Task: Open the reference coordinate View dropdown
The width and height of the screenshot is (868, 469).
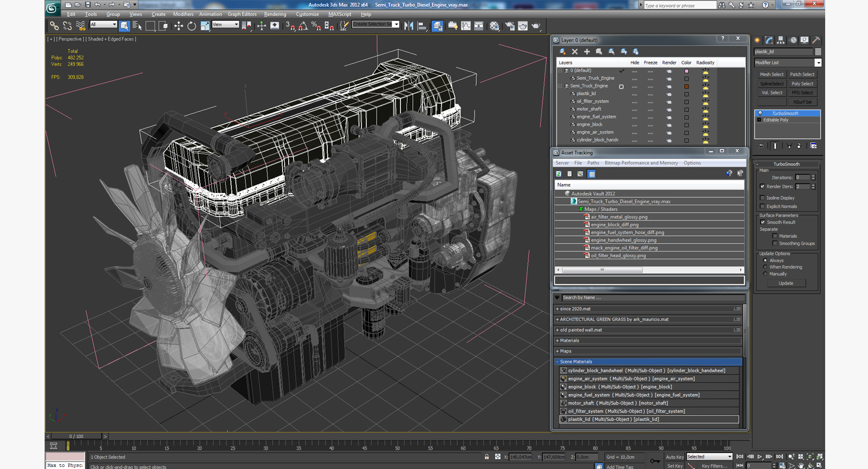Action: [x=225, y=25]
